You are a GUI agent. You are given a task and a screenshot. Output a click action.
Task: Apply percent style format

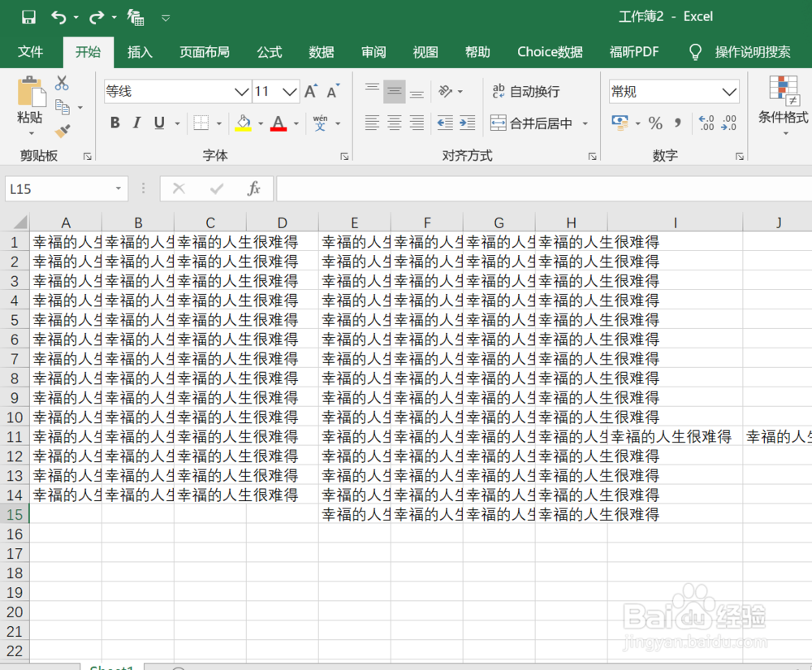pos(655,123)
